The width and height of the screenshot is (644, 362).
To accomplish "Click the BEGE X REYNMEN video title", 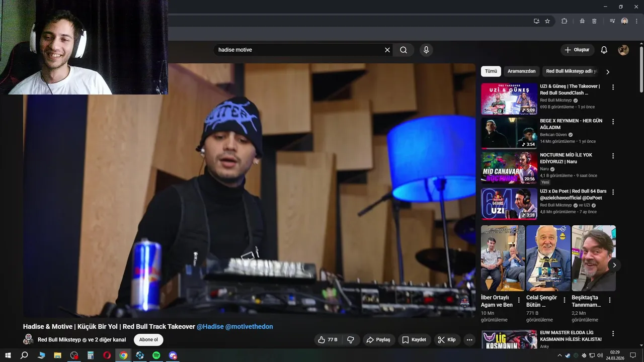I will pos(571,124).
